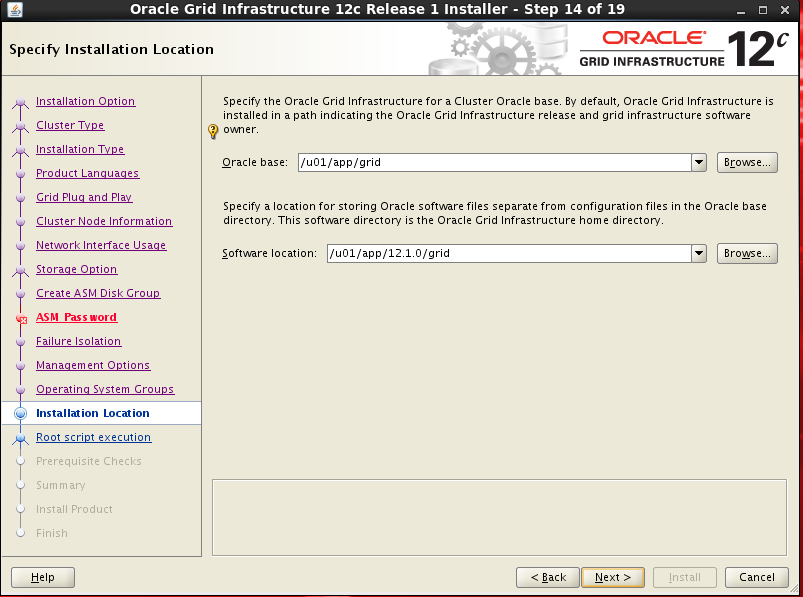The width and height of the screenshot is (803, 597).
Task: Go to the Failure Isolation step
Action: (78, 342)
